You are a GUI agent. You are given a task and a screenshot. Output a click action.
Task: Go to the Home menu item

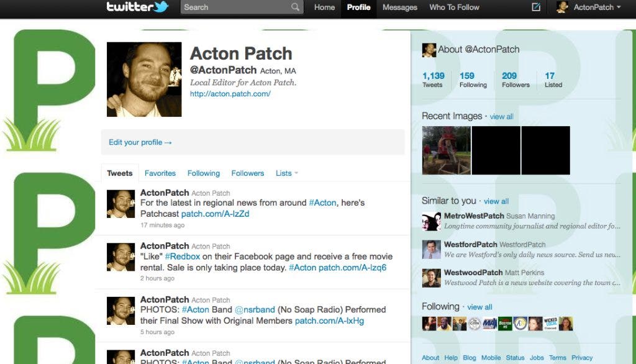324,7
